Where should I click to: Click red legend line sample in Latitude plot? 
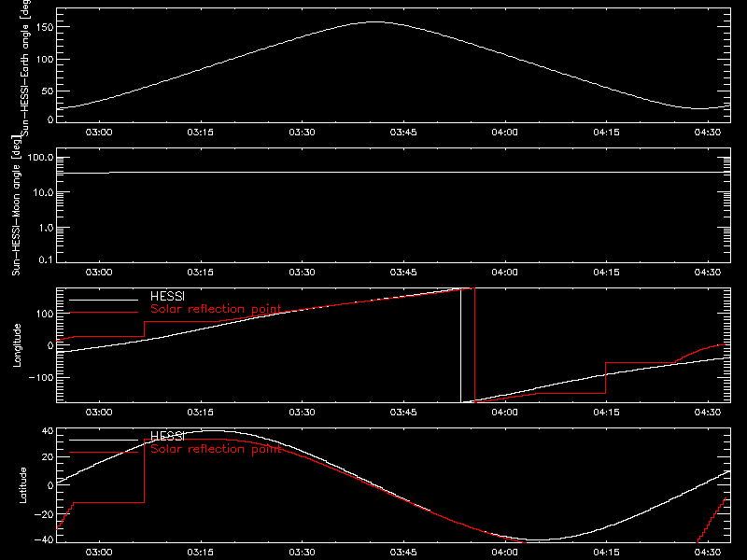click(104, 452)
